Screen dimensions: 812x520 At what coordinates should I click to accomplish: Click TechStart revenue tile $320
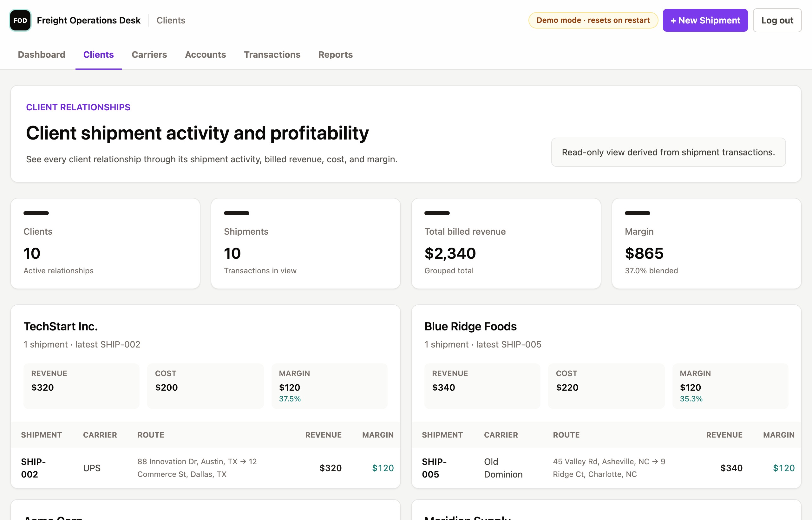[82, 386]
